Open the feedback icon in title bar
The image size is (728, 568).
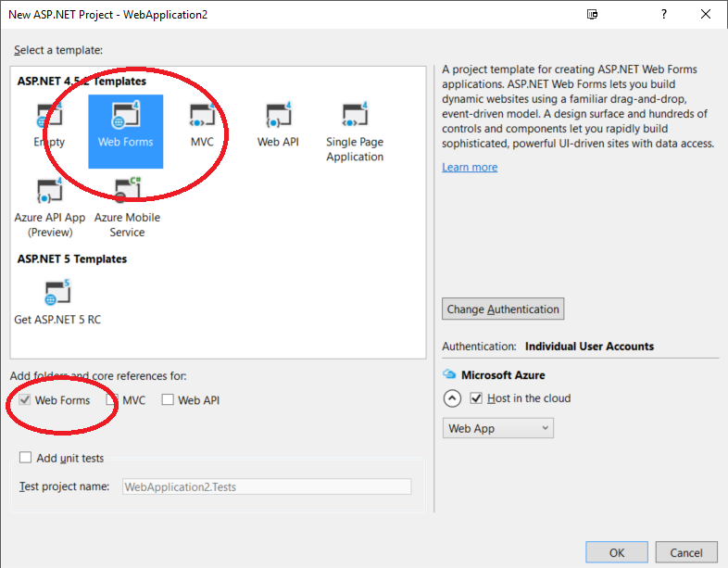pos(592,15)
